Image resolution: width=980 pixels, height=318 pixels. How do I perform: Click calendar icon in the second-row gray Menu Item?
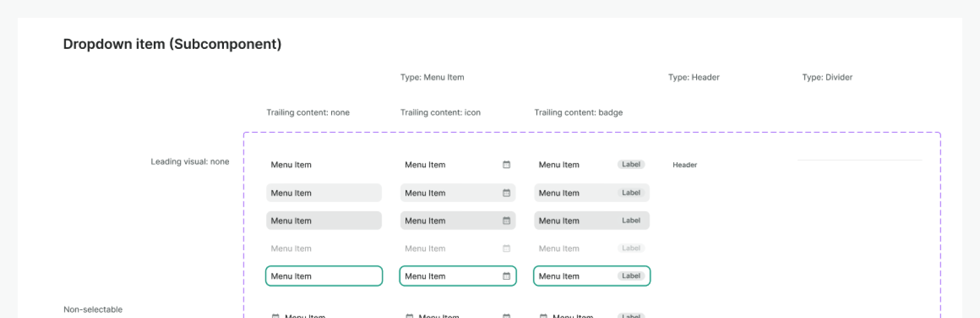coord(506,193)
